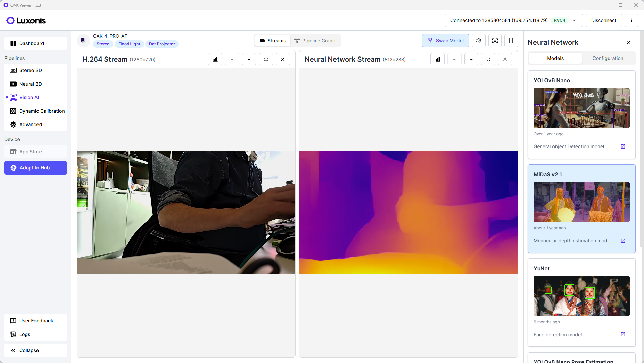This screenshot has width=644, height=363.
Task: Click the face detection scan icon
Action: click(x=495, y=41)
